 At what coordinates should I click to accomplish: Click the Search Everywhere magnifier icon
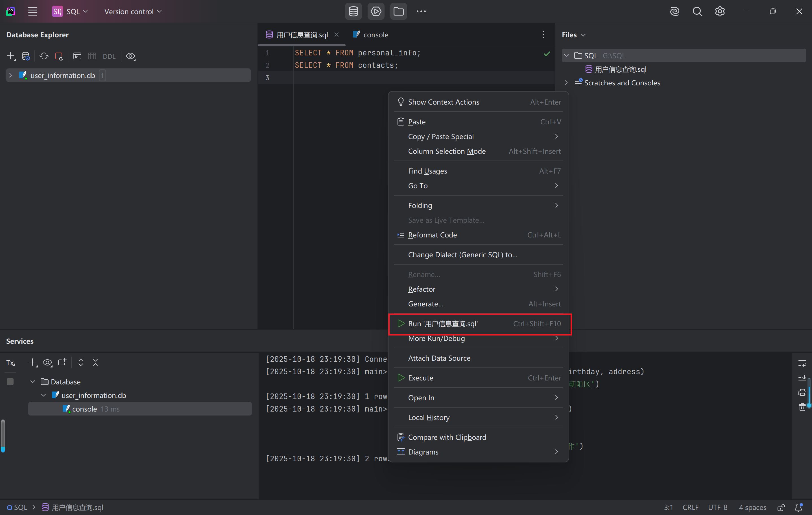point(697,12)
